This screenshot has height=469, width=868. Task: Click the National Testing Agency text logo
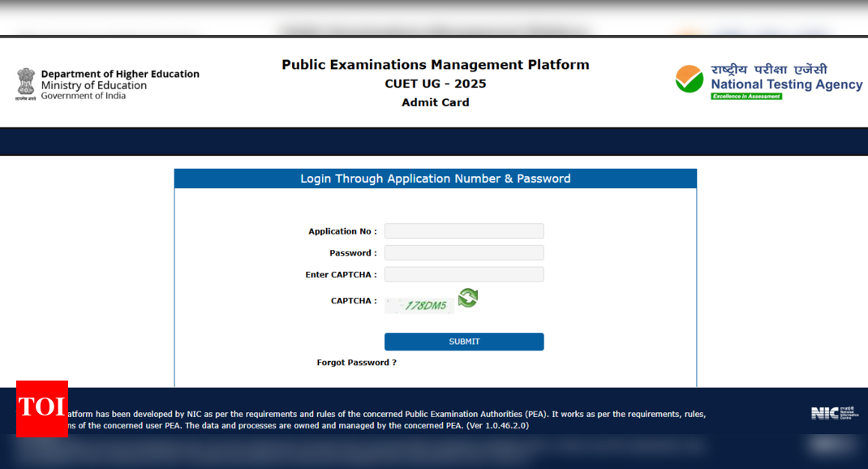786,84
